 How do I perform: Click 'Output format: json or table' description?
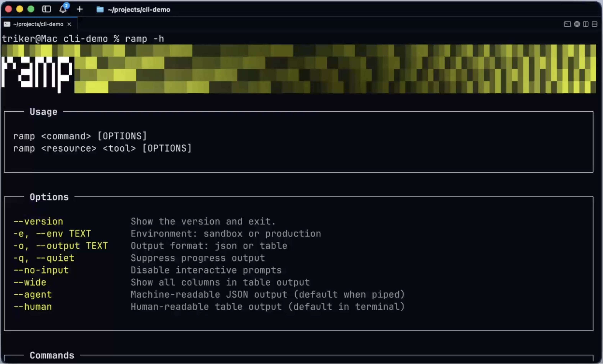click(x=209, y=246)
